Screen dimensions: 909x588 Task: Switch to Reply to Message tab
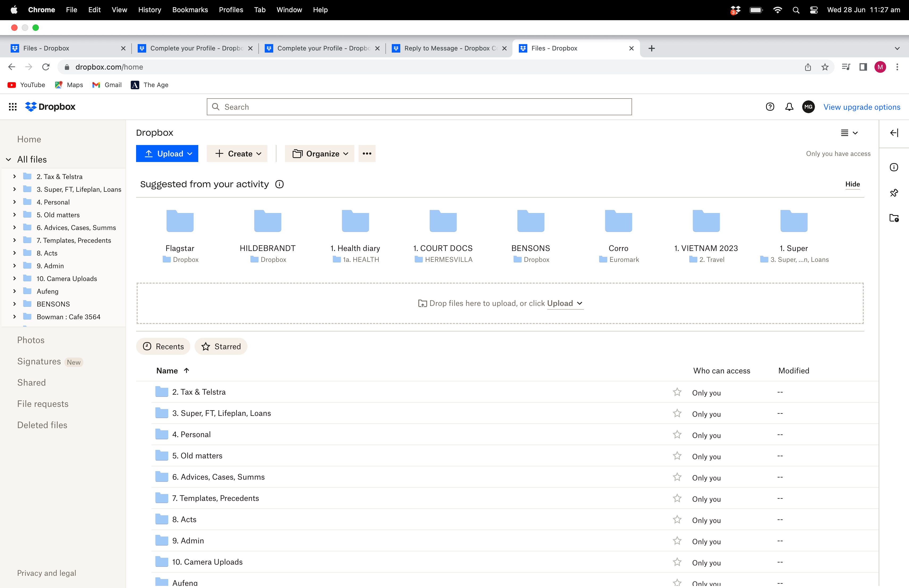pos(449,48)
